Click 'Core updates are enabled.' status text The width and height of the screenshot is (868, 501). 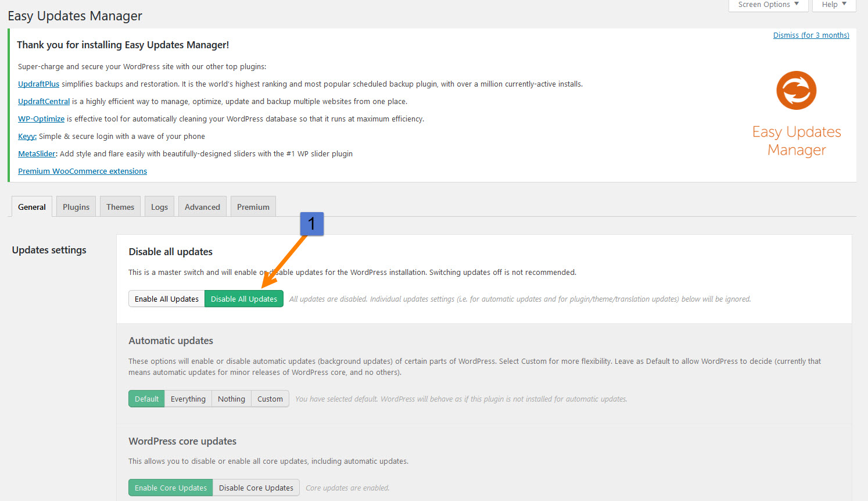[347, 488]
